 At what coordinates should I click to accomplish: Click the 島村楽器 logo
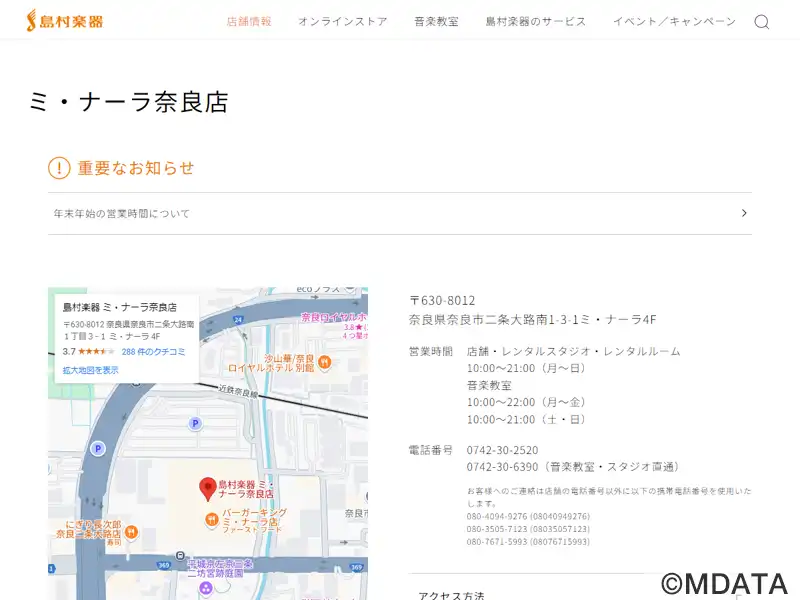65,21
